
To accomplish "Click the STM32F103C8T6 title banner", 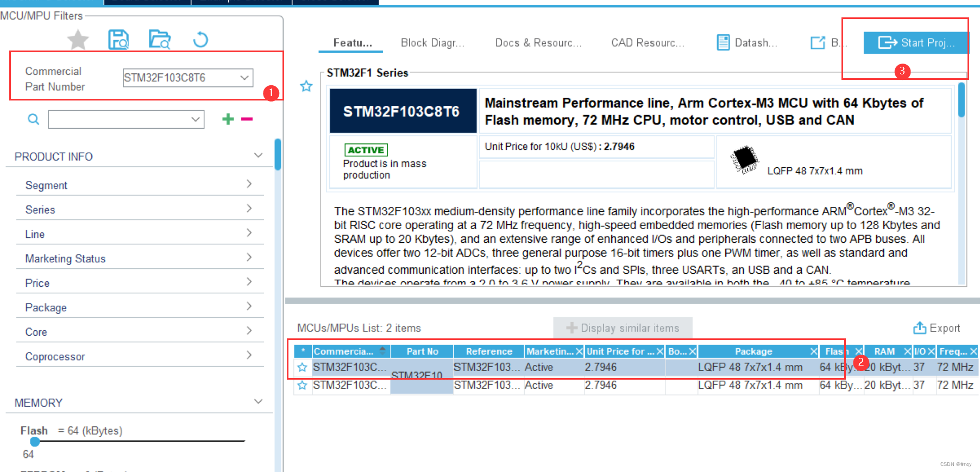I will (x=403, y=111).
